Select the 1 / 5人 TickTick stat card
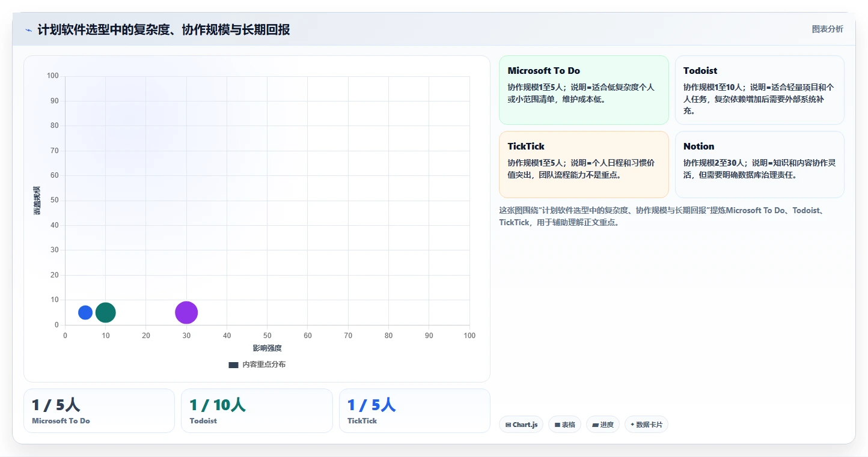Image resolution: width=868 pixels, height=457 pixels. click(x=415, y=411)
